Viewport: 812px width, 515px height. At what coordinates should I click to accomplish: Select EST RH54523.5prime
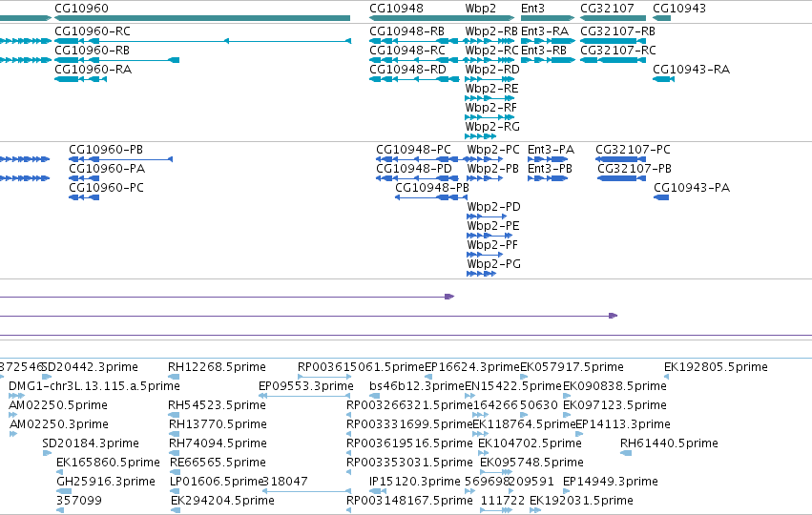tap(217, 405)
